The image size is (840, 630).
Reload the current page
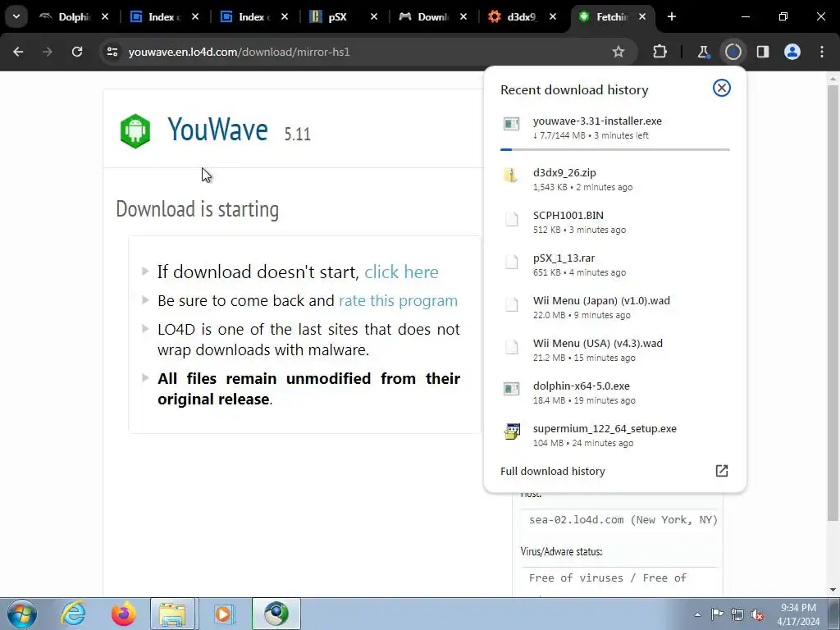[x=77, y=52]
